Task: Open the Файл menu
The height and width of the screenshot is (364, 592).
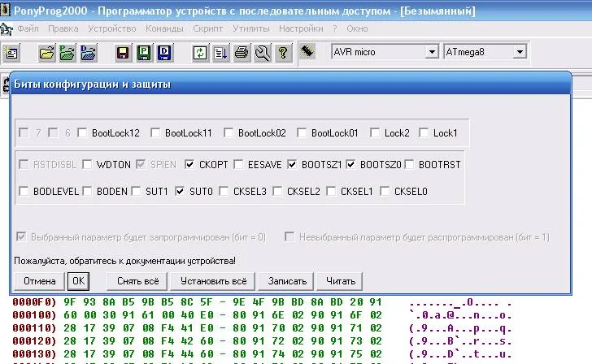Action: coord(28,28)
